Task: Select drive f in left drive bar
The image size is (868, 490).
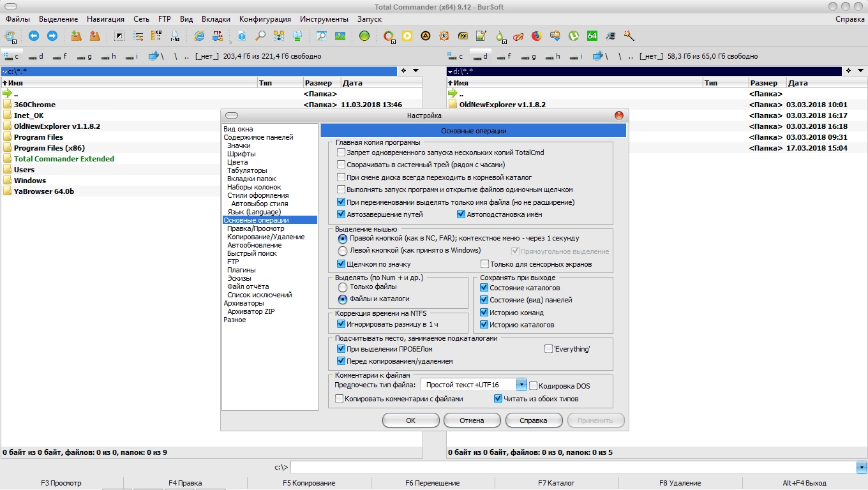Action: point(61,56)
